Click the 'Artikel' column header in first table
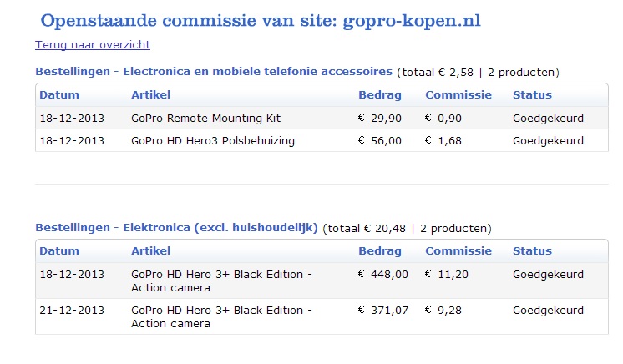The image size is (623, 364). point(150,94)
